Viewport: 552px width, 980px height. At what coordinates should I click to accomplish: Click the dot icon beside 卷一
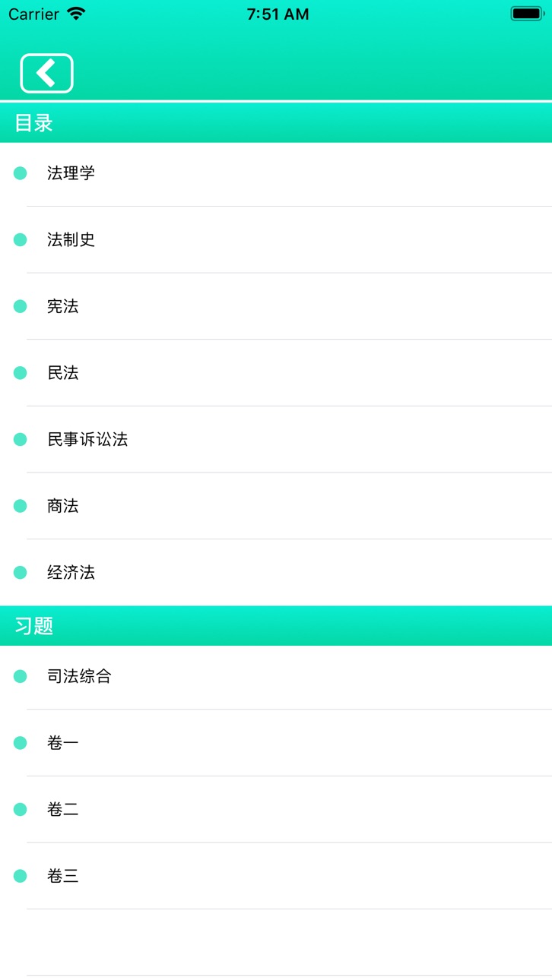pos(21,743)
